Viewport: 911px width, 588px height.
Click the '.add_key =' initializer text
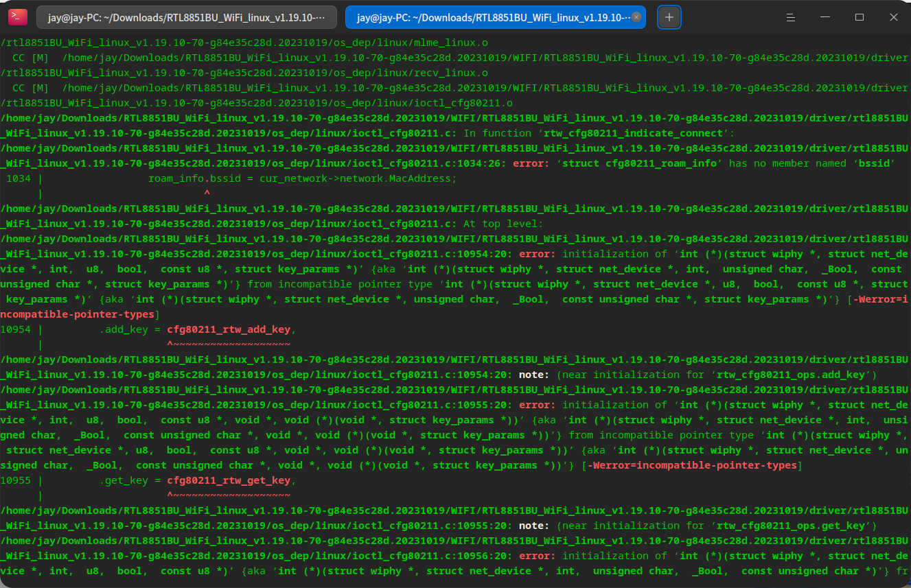pos(130,329)
